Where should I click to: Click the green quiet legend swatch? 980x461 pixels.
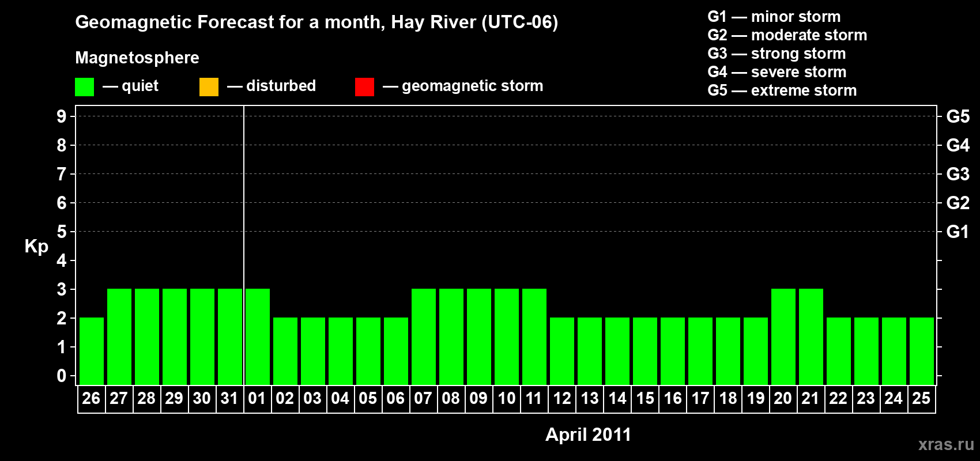(84, 87)
